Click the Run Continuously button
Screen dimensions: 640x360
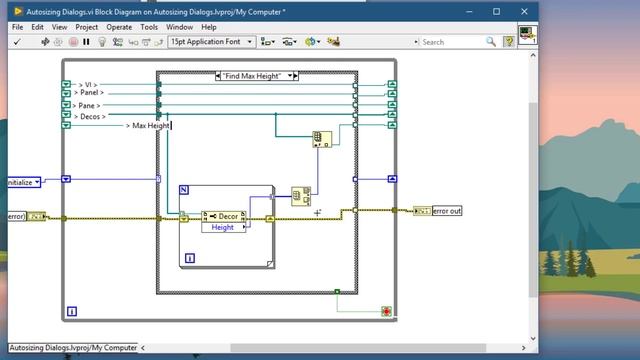pyautogui.click(x=58, y=42)
